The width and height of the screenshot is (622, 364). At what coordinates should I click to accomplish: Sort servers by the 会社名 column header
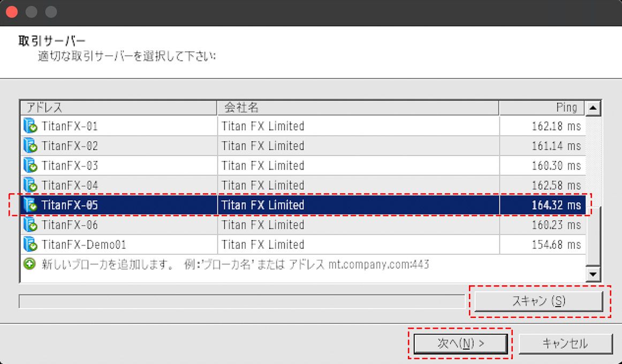pyautogui.click(x=321, y=107)
